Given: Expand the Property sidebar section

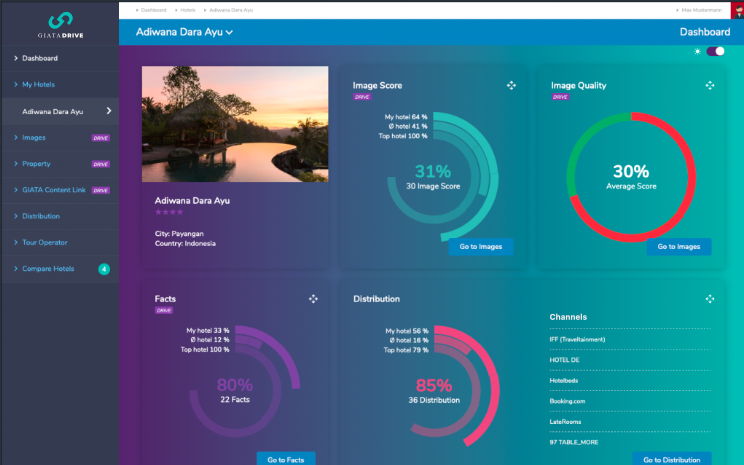Looking at the screenshot, I should click(x=36, y=164).
